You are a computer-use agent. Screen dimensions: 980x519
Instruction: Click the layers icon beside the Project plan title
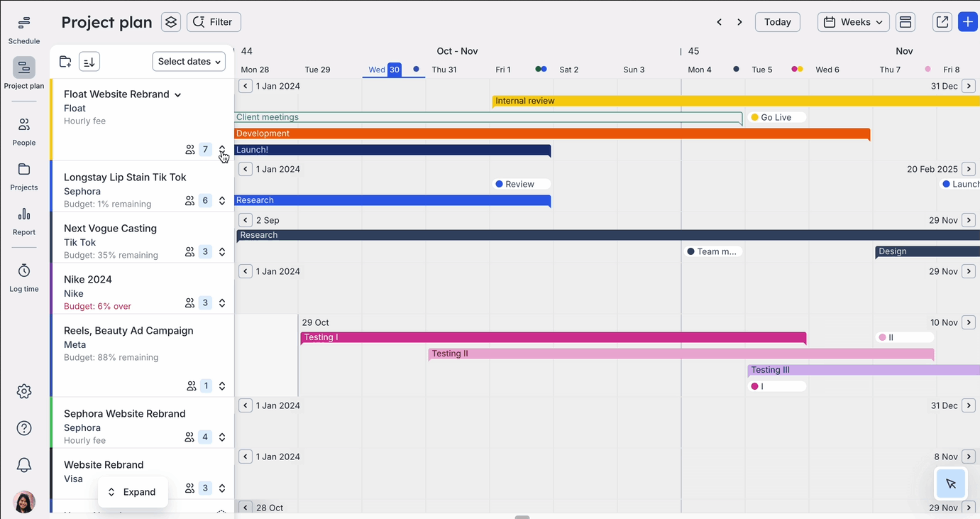point(170,22)
